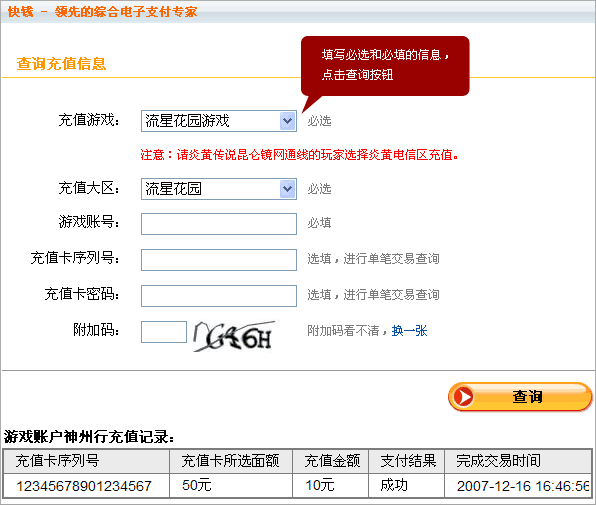
Task: Click the 查询 search button
Action: pos(520,397)
